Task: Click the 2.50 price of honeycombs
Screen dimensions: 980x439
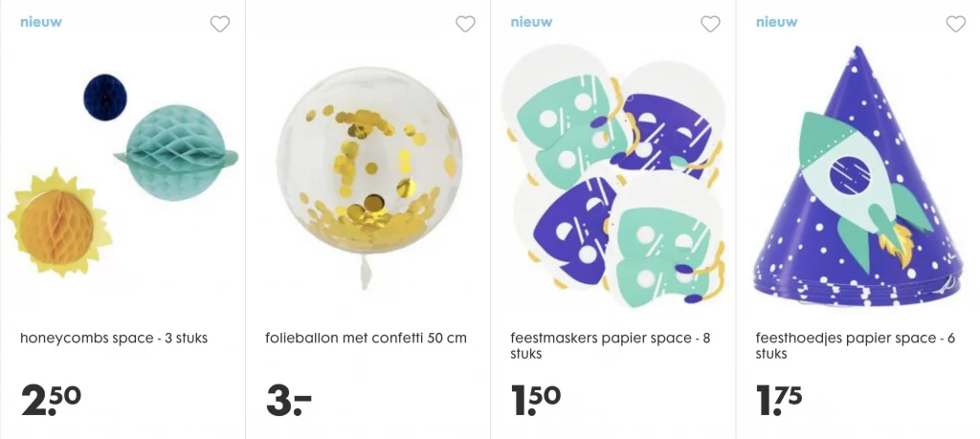Action: tap(52, 400)
